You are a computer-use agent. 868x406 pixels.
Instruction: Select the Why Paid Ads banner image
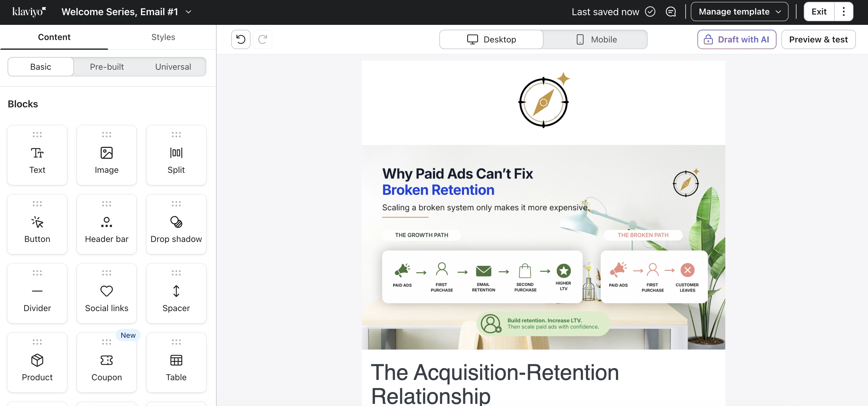(543, 247)
